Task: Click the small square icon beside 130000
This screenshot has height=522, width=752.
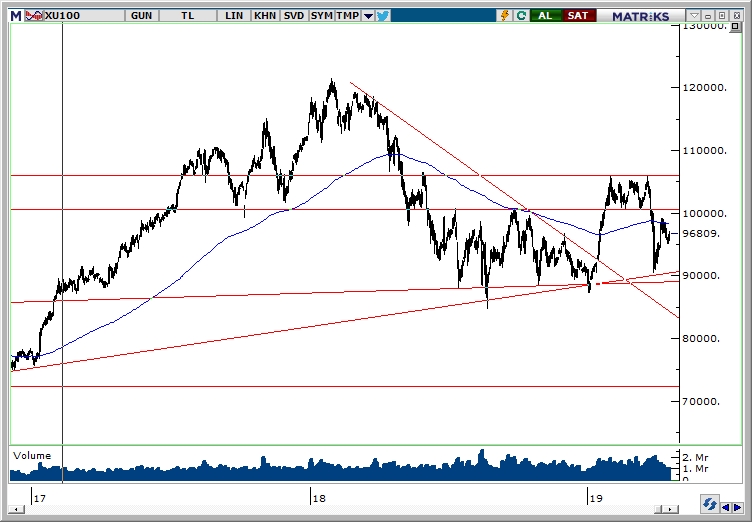Action: 735,27
